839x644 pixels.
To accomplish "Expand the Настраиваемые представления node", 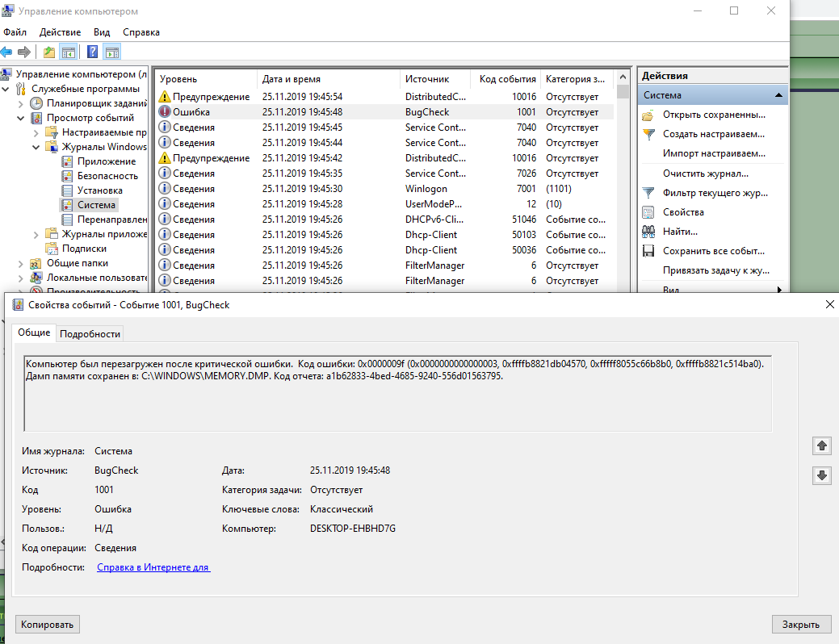I will (x=36, y=132).
